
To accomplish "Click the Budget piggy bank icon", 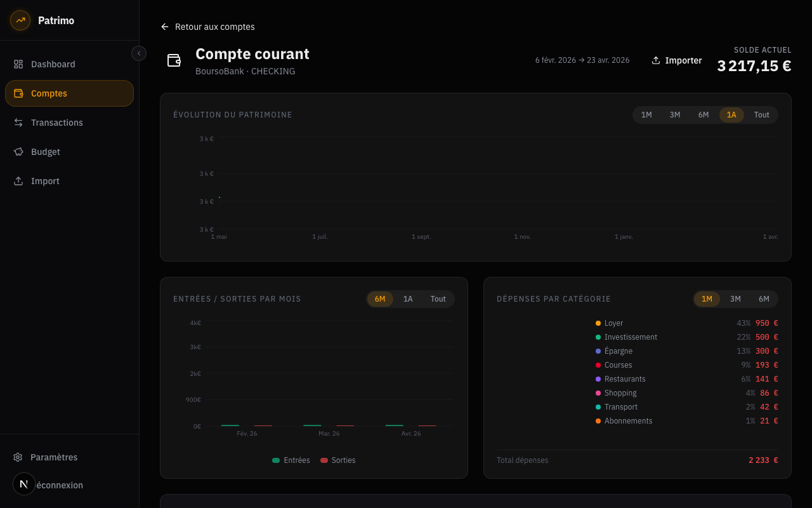I will (17, 151).
